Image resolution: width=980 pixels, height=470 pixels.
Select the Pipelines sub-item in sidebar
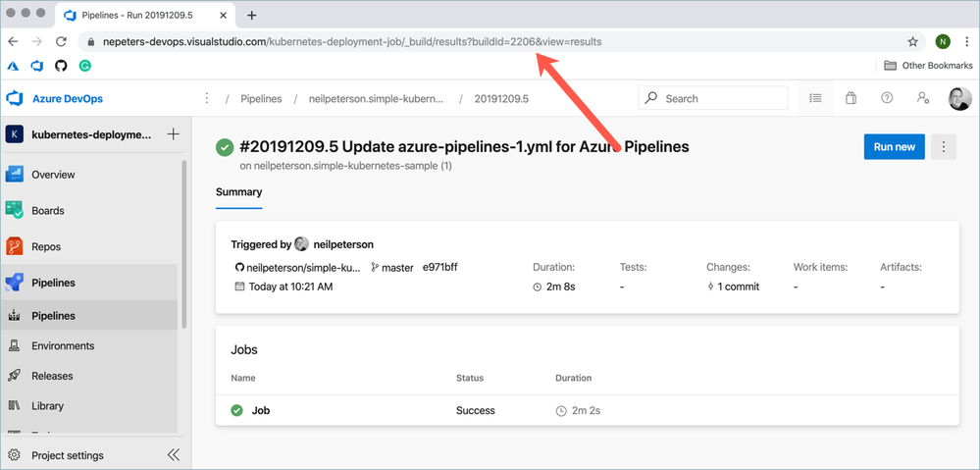53,316
